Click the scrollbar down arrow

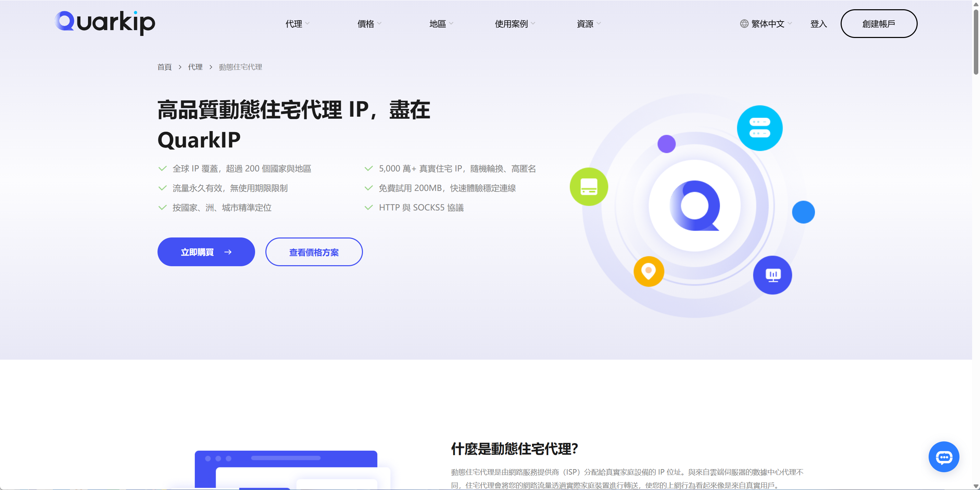click(976, 486)
